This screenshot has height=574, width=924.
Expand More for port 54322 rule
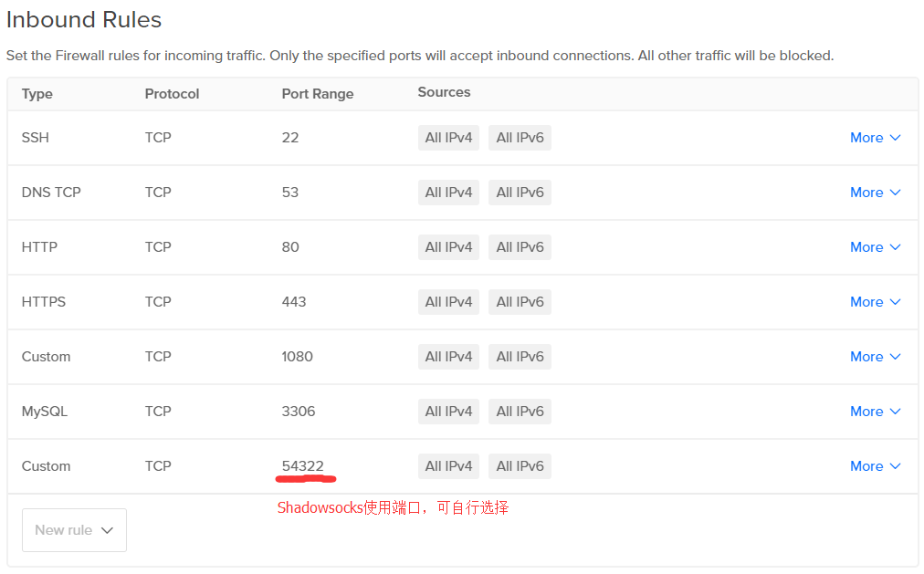[x=875, y=466]
